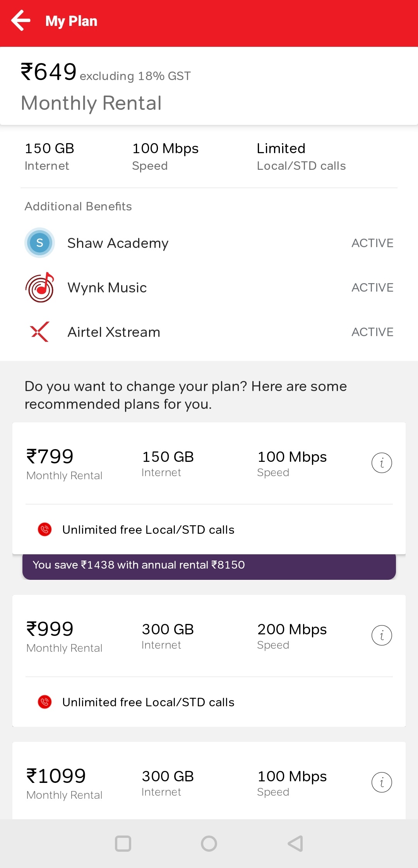Tap the Shaw Academy icon

pyautogui.click(x=39, y=243)
